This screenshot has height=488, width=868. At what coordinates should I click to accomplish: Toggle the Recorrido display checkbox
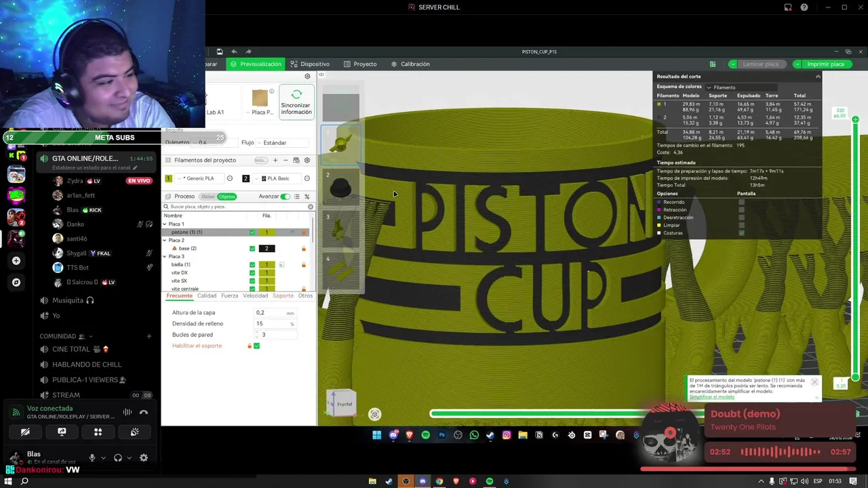click(741, 202)
